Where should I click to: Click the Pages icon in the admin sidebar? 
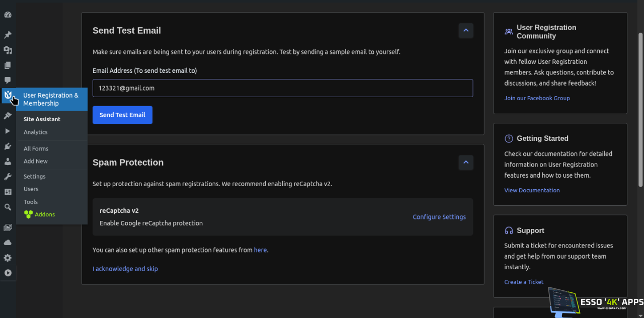tap(8, 65)
